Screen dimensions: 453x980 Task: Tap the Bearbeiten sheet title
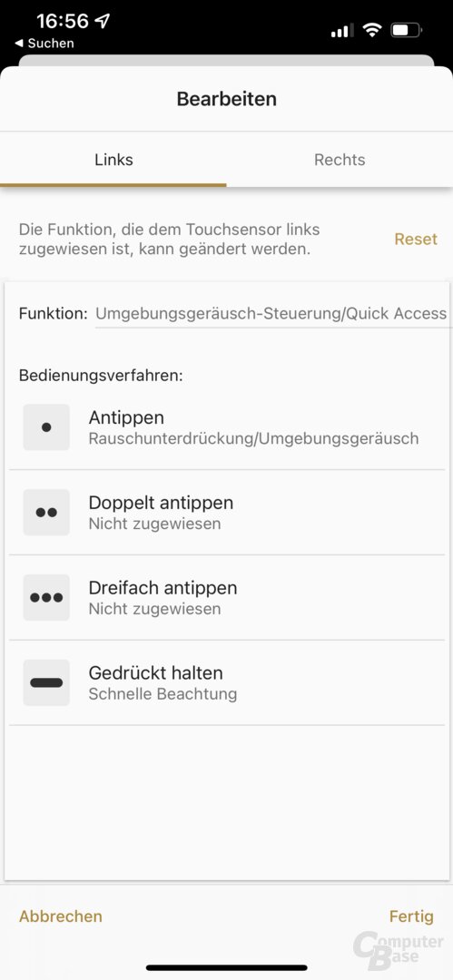[227, 99]
